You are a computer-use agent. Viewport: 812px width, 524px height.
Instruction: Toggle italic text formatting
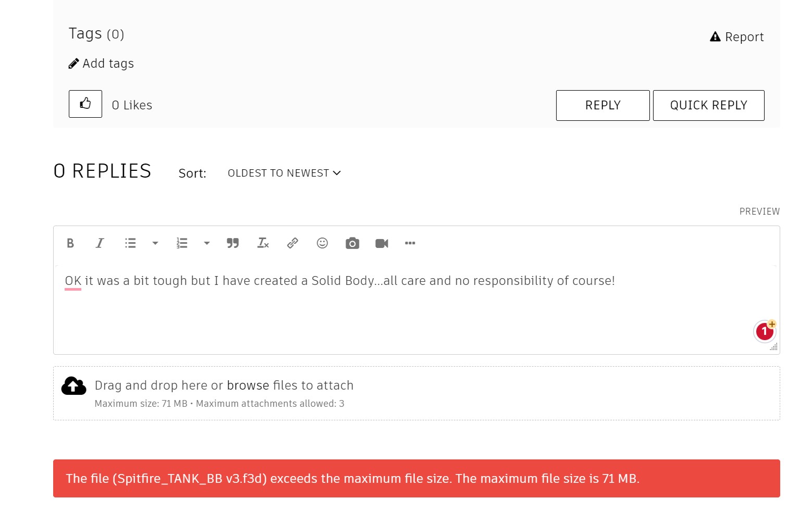(100, 243)
